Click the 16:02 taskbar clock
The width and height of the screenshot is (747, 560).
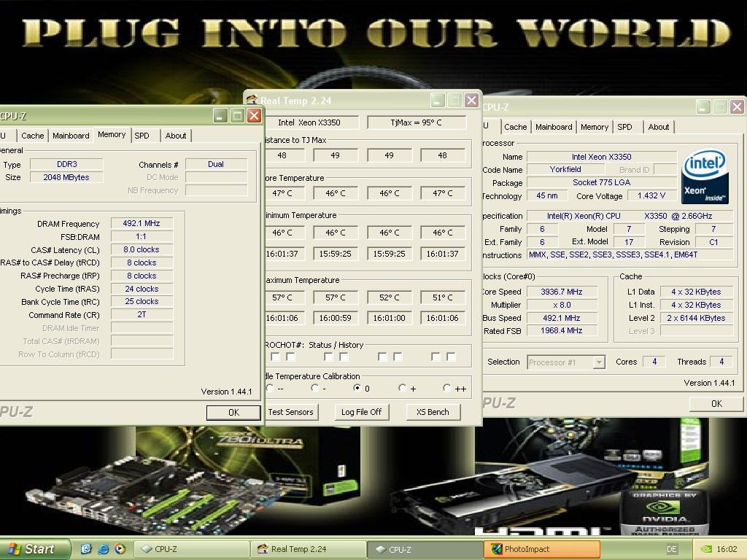tap(727, 549)
